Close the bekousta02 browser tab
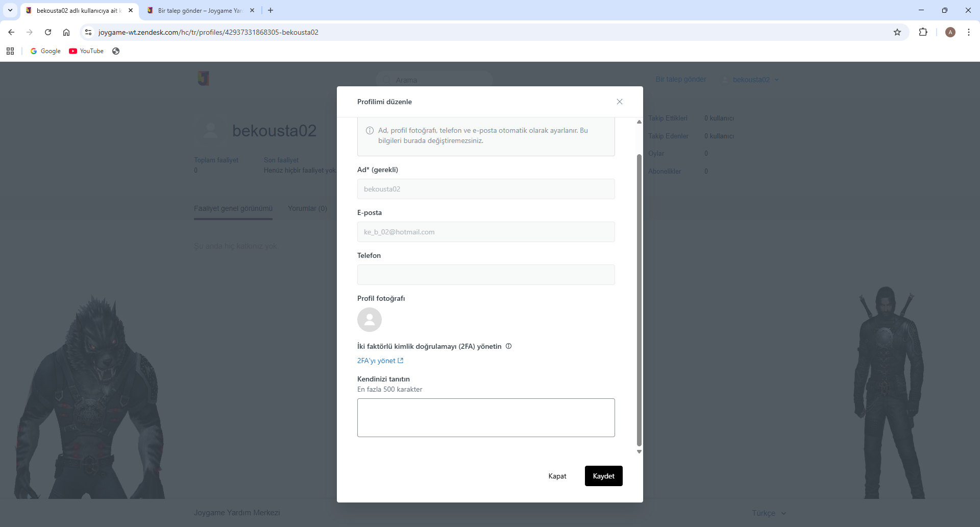The width and height of the screenshot is (980, 527). pos(131,10)
